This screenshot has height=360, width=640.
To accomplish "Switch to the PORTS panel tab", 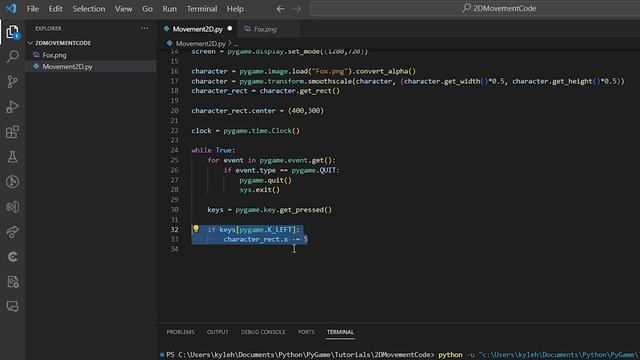I will 306,332.
